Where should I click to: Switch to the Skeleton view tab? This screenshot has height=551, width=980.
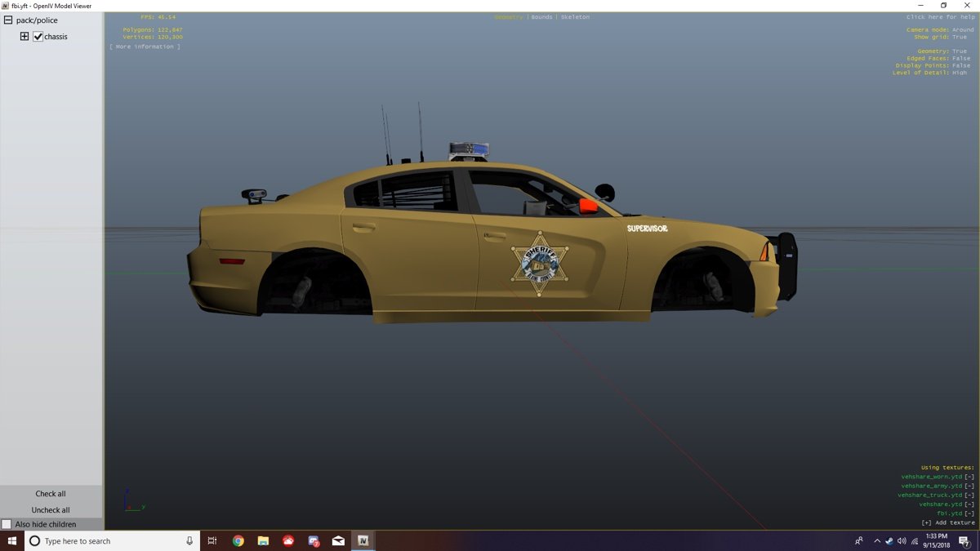tap(575, 17)
